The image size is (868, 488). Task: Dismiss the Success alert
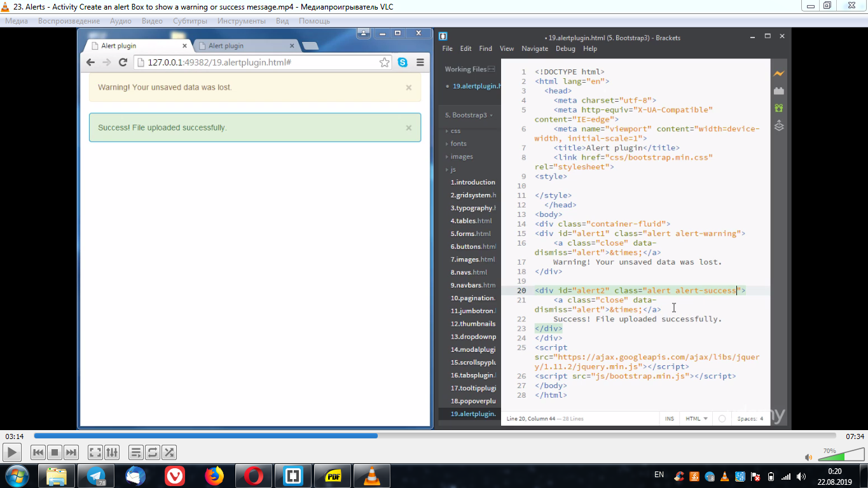[409, 128]
